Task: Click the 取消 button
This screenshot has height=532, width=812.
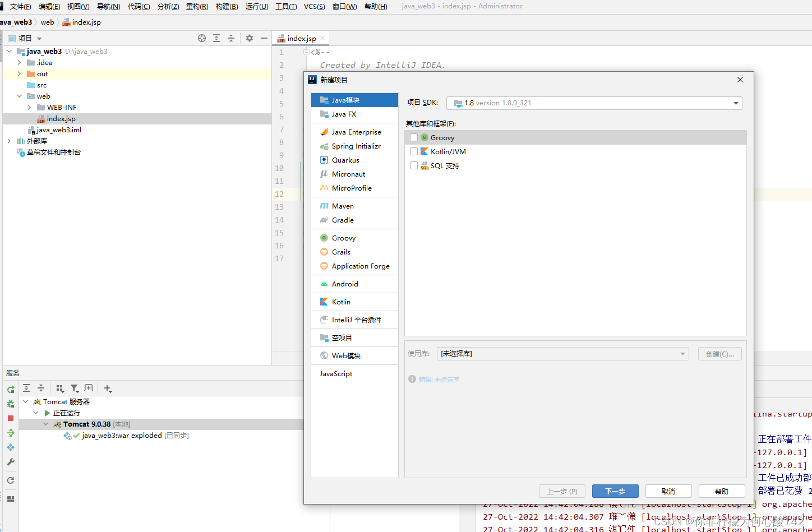Action: click(x=668, y=491)
